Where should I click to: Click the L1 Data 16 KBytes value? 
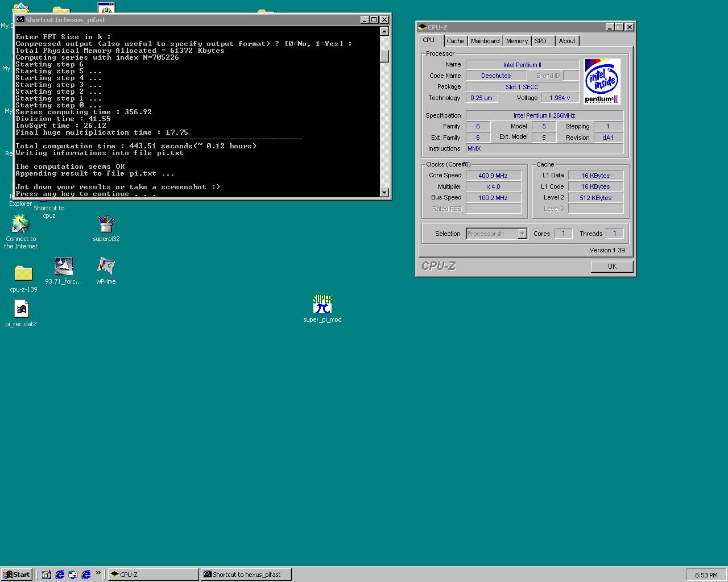click(x=595, y=176)
